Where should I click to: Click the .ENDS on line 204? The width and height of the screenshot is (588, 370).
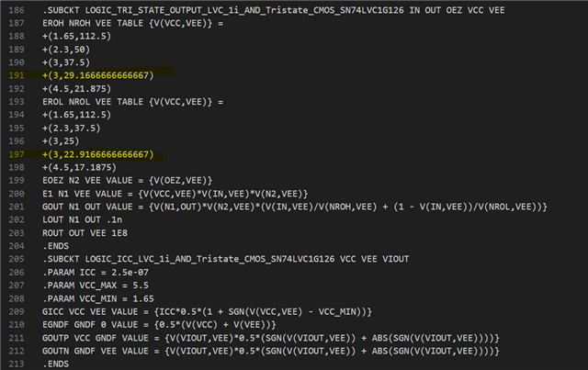click(55, 246)
